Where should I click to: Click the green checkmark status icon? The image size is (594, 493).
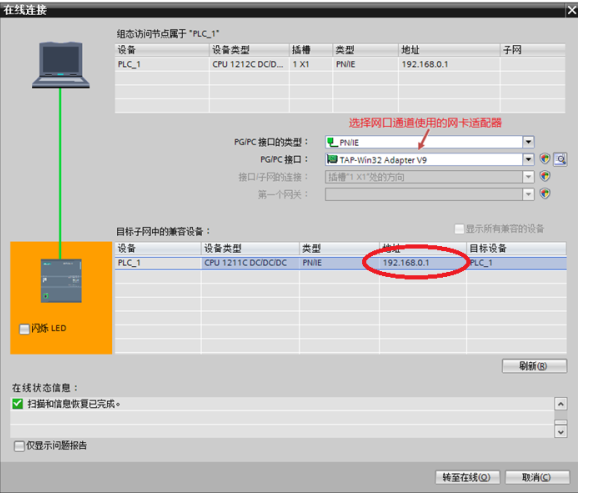pos(17,404)
